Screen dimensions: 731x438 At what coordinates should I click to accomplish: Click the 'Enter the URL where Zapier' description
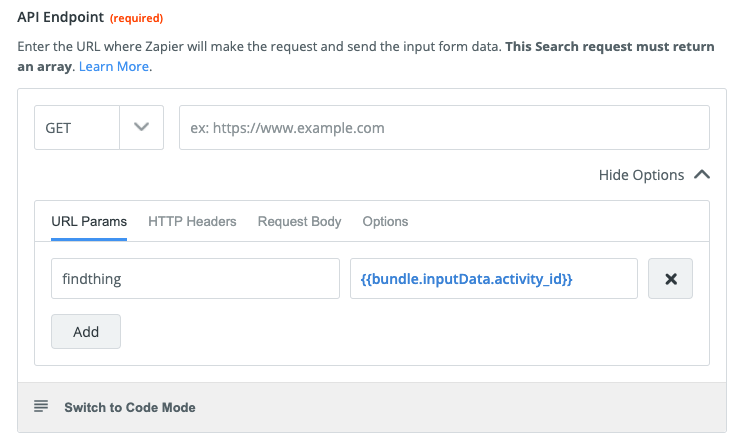200,47
